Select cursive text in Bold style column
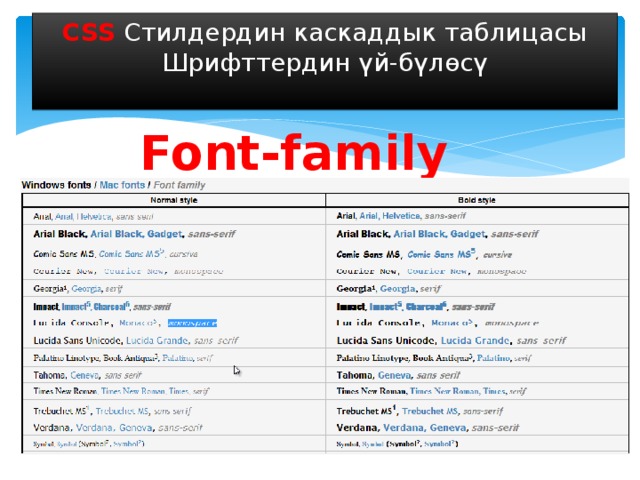Viewport: 640px width, 480px height. coord(497,255)
